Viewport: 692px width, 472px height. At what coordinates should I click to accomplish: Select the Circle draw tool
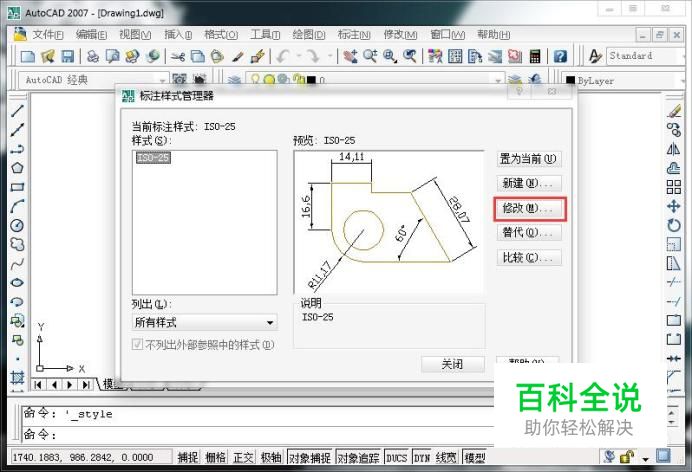point(17,225)
